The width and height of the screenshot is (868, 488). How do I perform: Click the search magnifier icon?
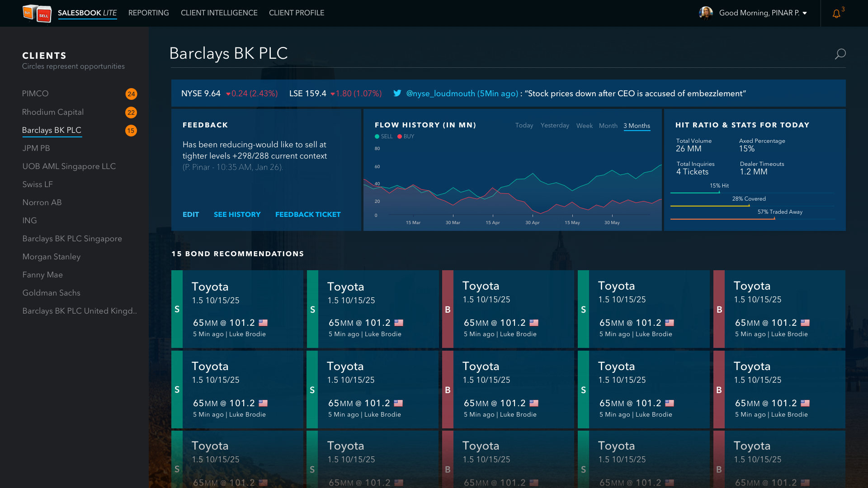click(x=840, y=54)
